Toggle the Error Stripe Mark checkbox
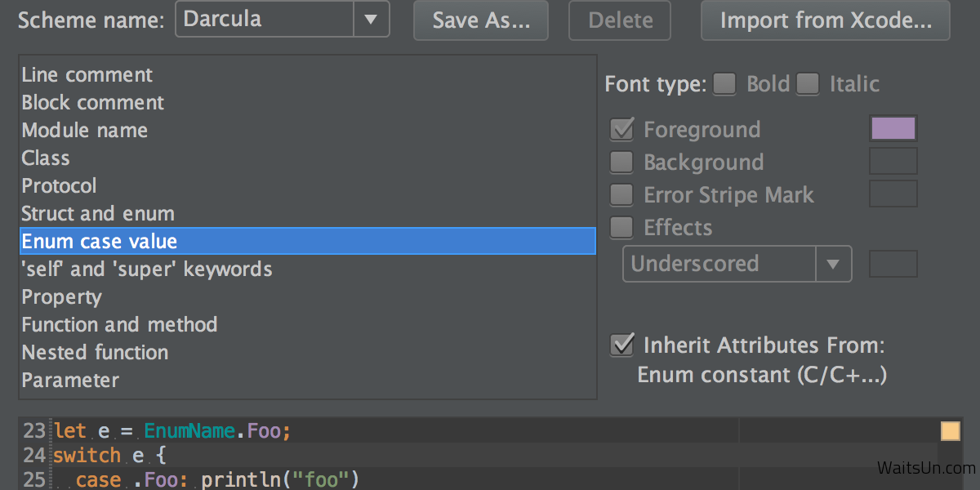 (x=622, y=195)
